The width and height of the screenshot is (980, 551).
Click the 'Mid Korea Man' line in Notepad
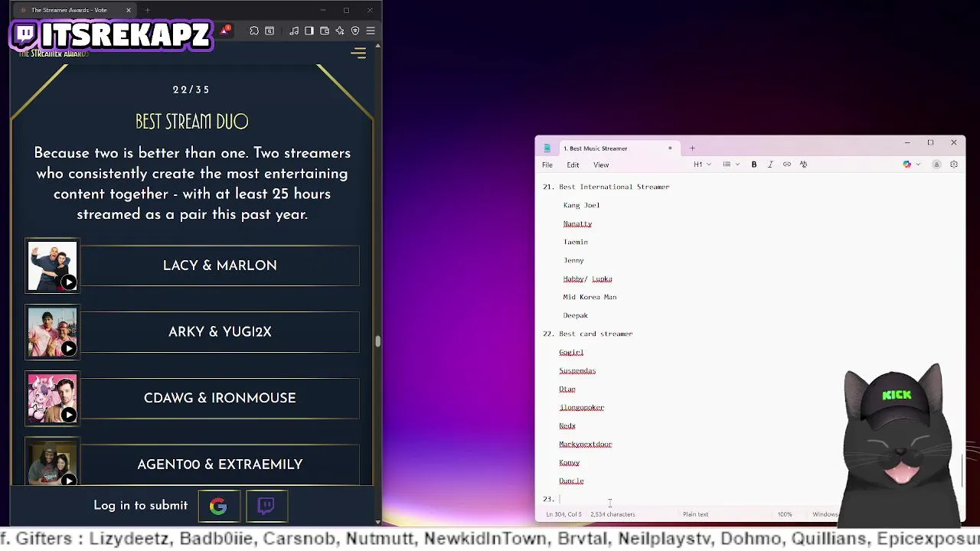[x=590, y=297]
